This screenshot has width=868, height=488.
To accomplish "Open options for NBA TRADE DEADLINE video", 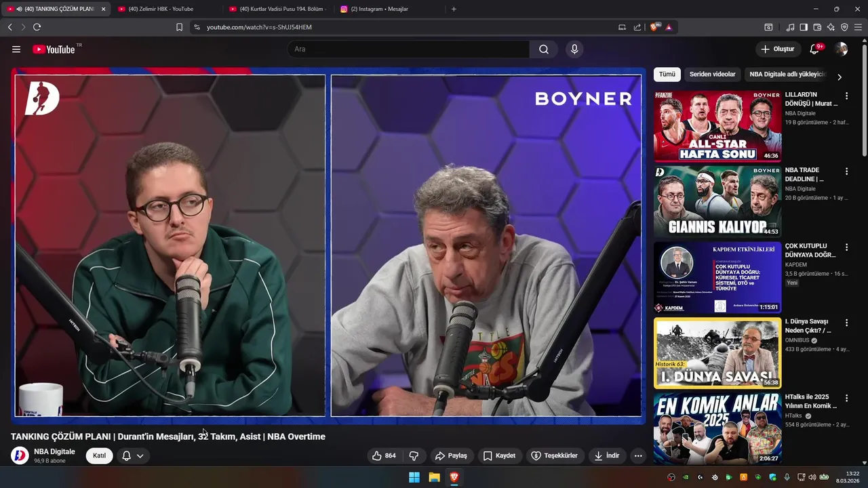I will pyautogui.click(x=846, y=171).
